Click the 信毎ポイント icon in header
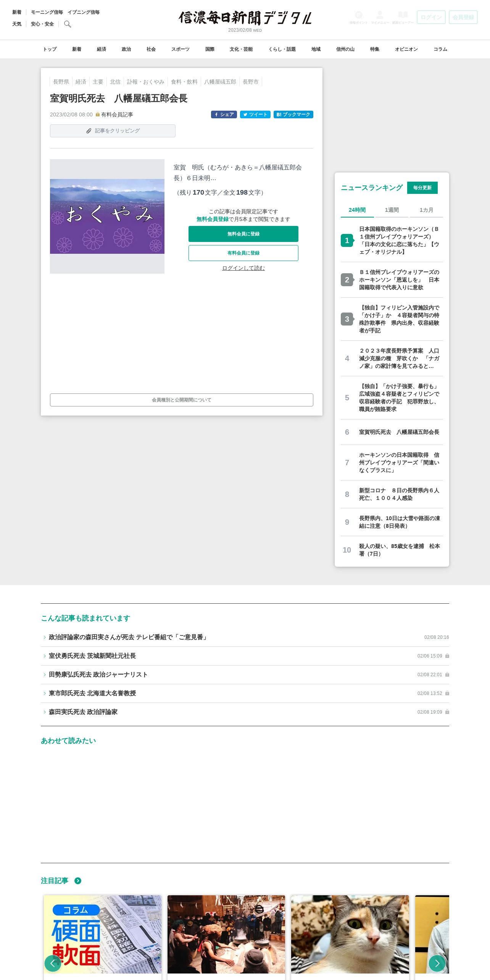This screenshot has height=980, width=490. [x=358, y=17]
